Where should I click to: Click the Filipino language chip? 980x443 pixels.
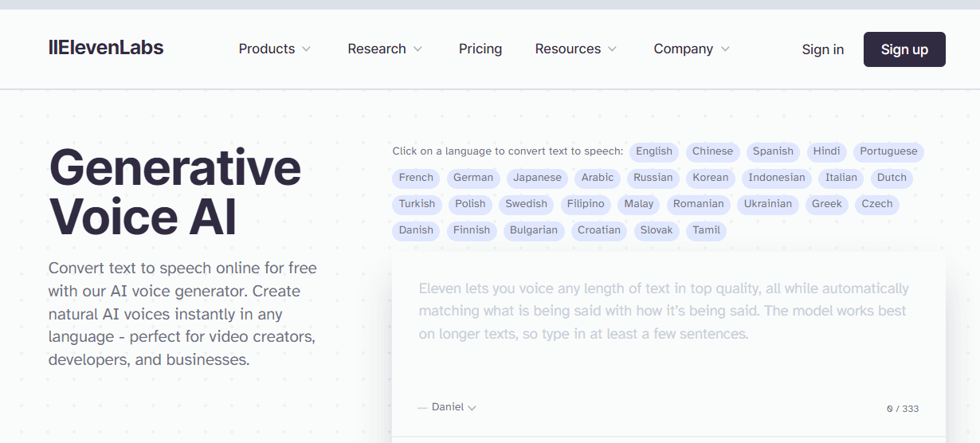(x=586, y=204)
